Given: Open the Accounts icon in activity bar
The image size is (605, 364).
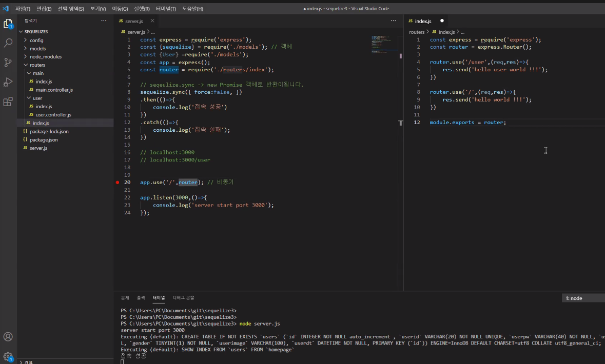Looking at the screenshot, I should click(x=8, y=337).
